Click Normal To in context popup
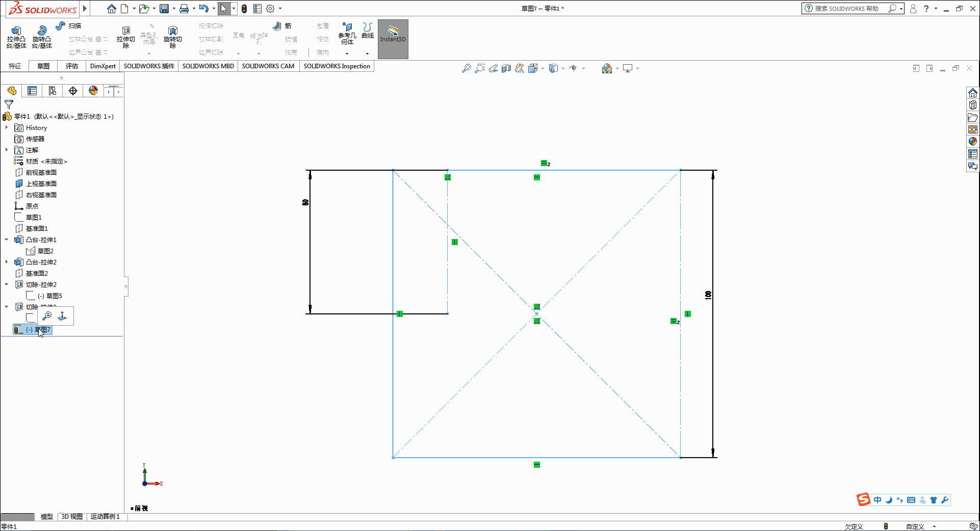980x531 pixels. (x=63, y=316)
